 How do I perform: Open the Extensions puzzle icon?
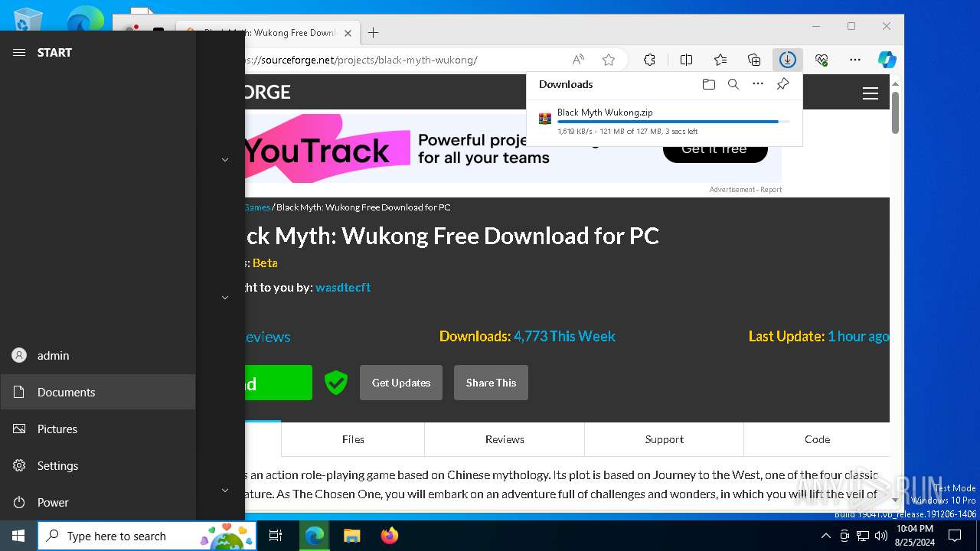pos(650,60)
